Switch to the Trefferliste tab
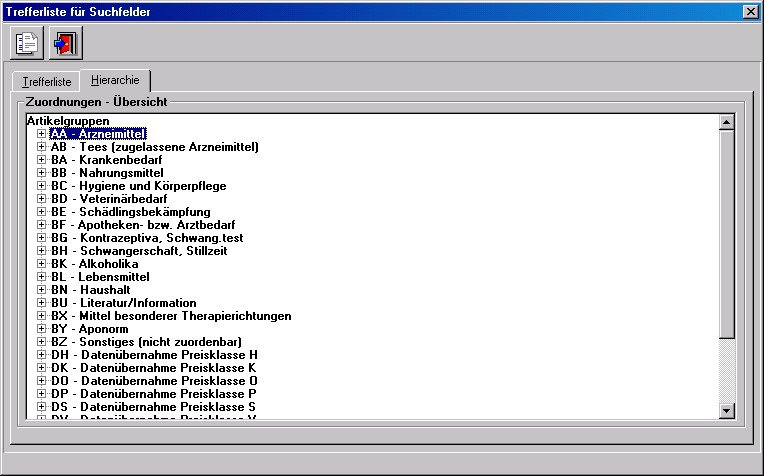 (47, 82)
